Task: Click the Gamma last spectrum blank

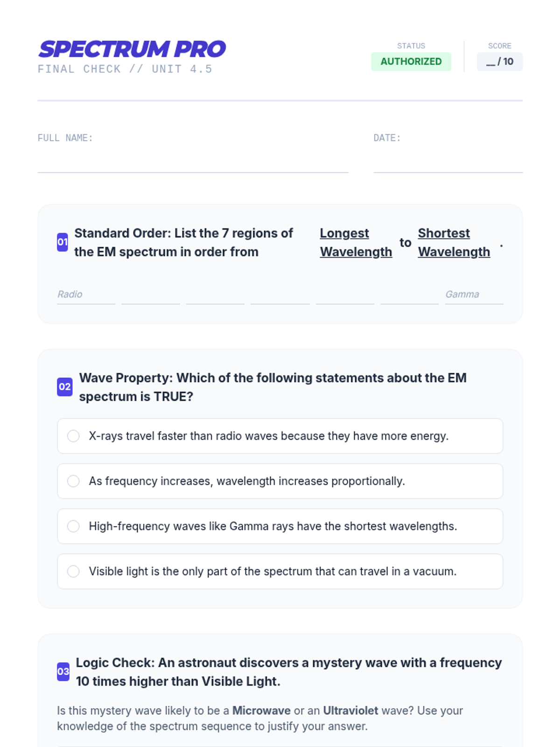Action: click(x=474, y=295)
